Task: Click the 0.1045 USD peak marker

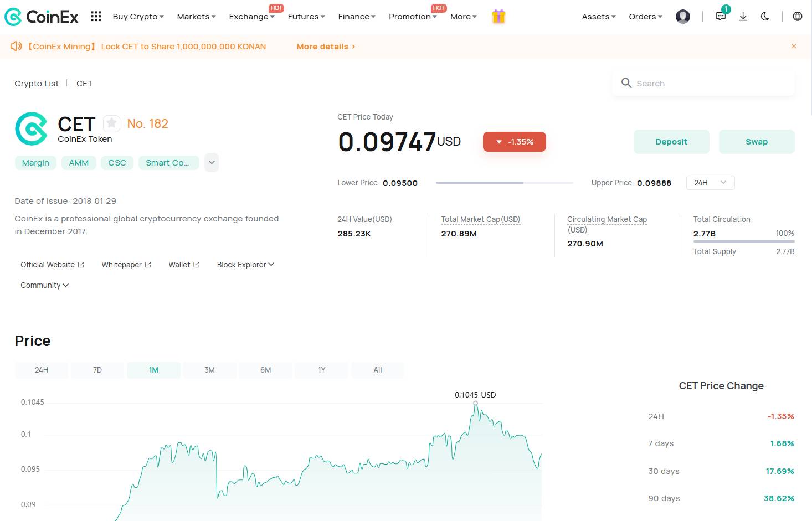Action: click(475, 403)
